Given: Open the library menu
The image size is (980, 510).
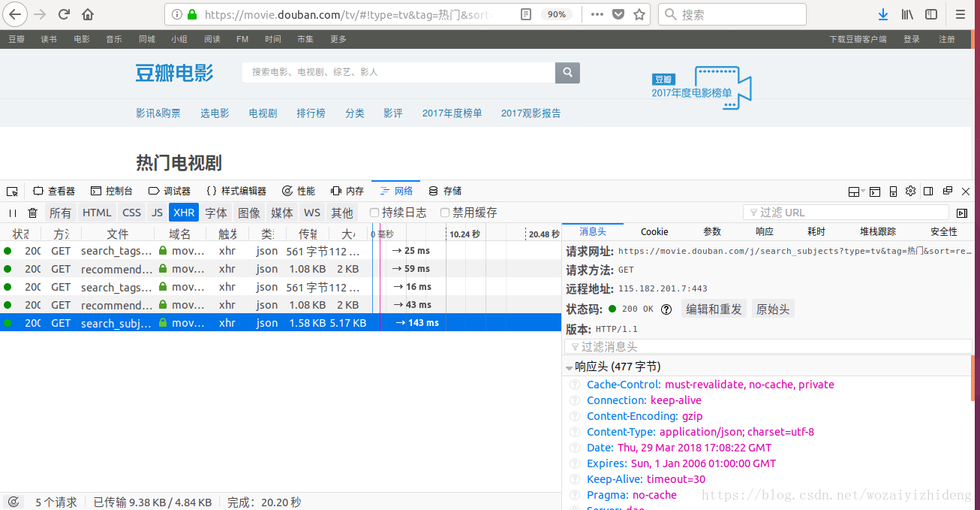Looking at the screenshot, I should (x=907, y=14).
